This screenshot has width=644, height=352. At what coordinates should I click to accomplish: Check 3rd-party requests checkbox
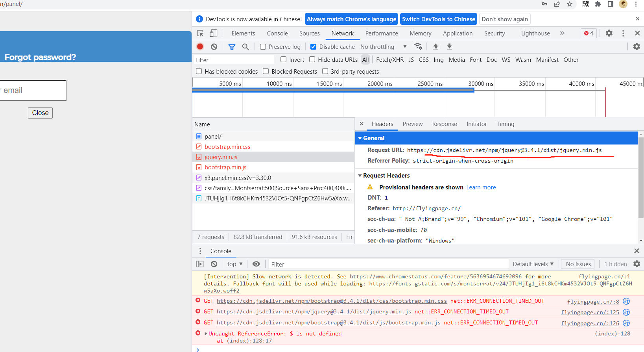point(325,71)
